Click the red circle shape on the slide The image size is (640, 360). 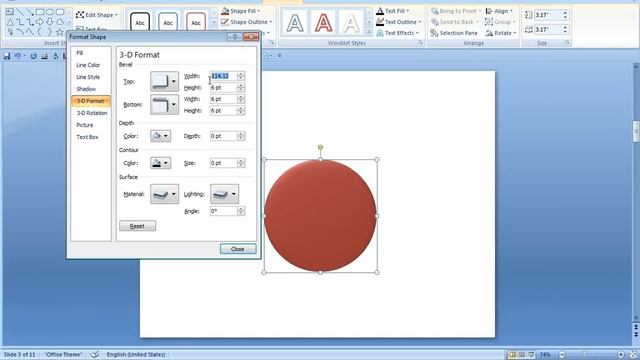coord(320,216)
